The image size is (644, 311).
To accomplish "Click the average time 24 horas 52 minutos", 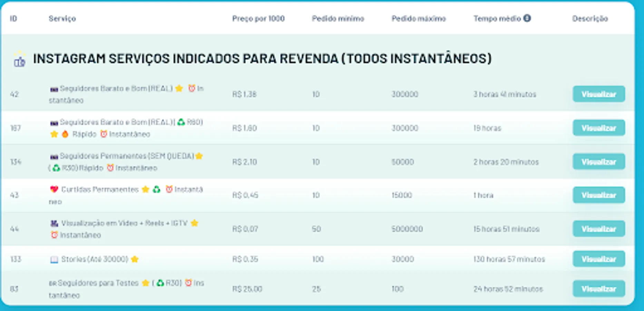I will click(508, 289).
